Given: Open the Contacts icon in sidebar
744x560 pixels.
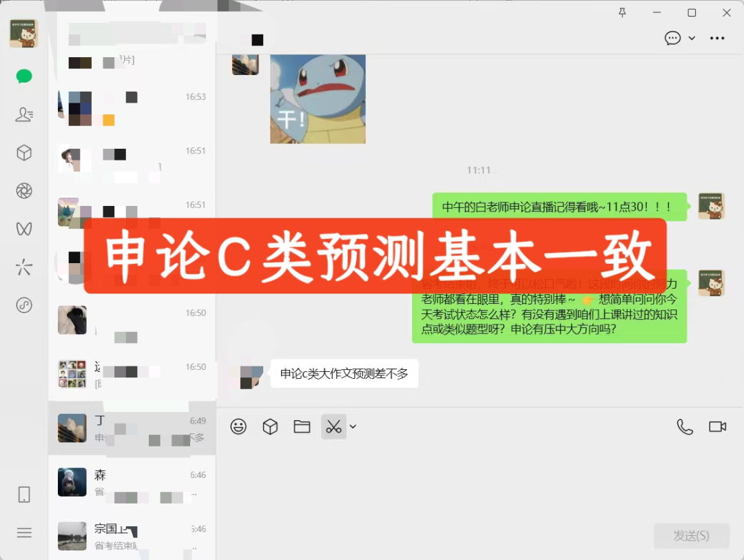Looking at the screenshot, I should (24, 114).
